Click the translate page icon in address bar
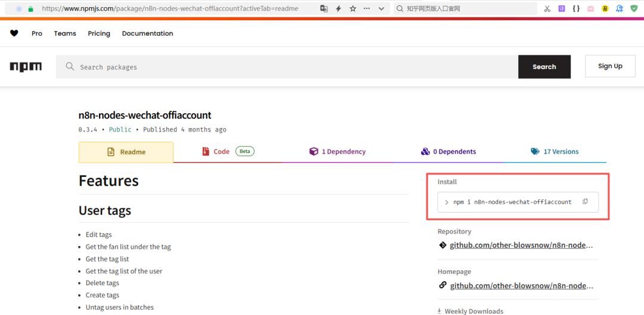 [x=324, y=8]
